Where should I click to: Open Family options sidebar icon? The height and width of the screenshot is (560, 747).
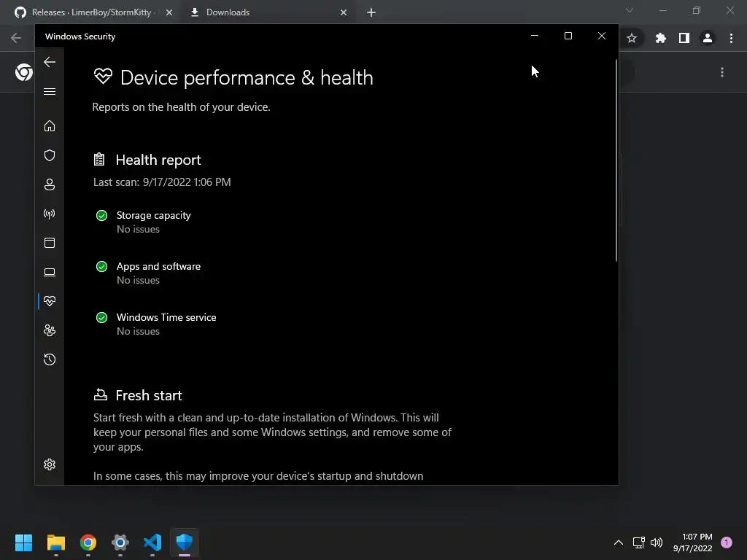pyautogui.click(x=50, y=330)
